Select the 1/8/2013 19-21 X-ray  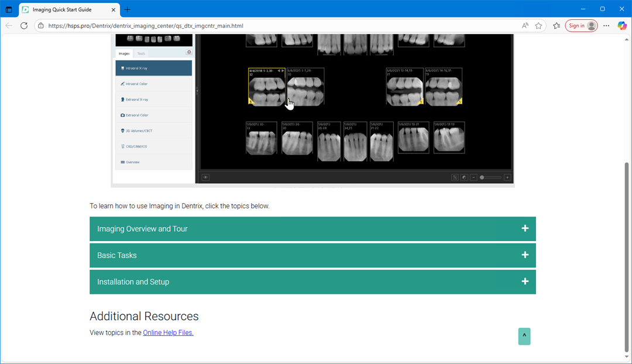click(x=414, y=138)
